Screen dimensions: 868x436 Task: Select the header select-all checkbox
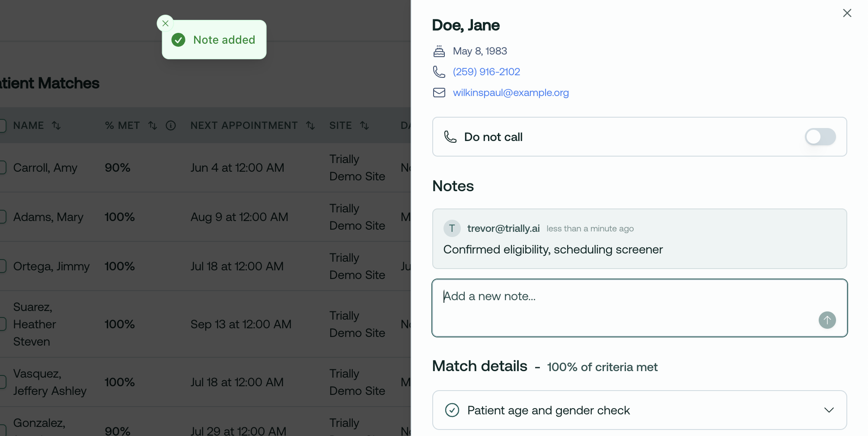point(3,125)
